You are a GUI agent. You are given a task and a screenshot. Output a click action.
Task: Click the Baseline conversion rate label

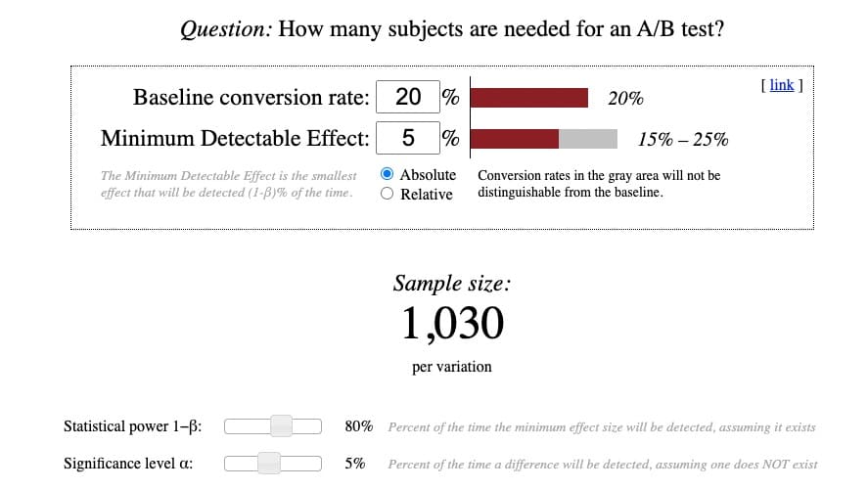point(251,98)
